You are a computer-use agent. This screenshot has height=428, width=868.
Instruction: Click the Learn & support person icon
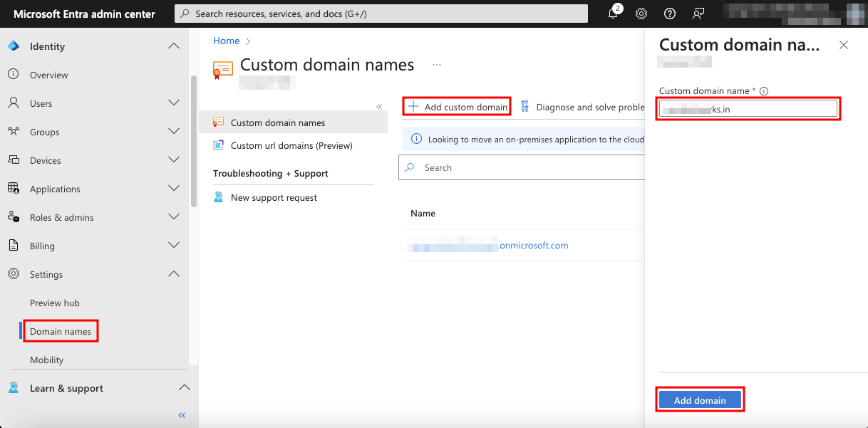(13, 388)
